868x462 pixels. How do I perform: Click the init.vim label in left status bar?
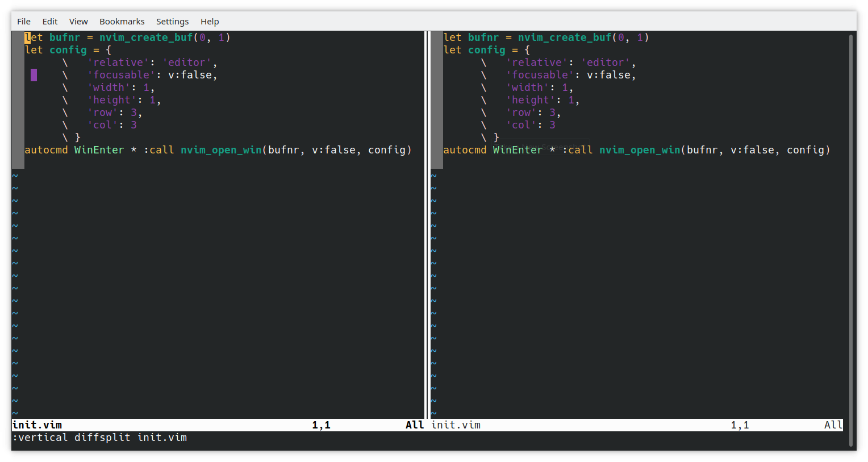tap(37, 424)
